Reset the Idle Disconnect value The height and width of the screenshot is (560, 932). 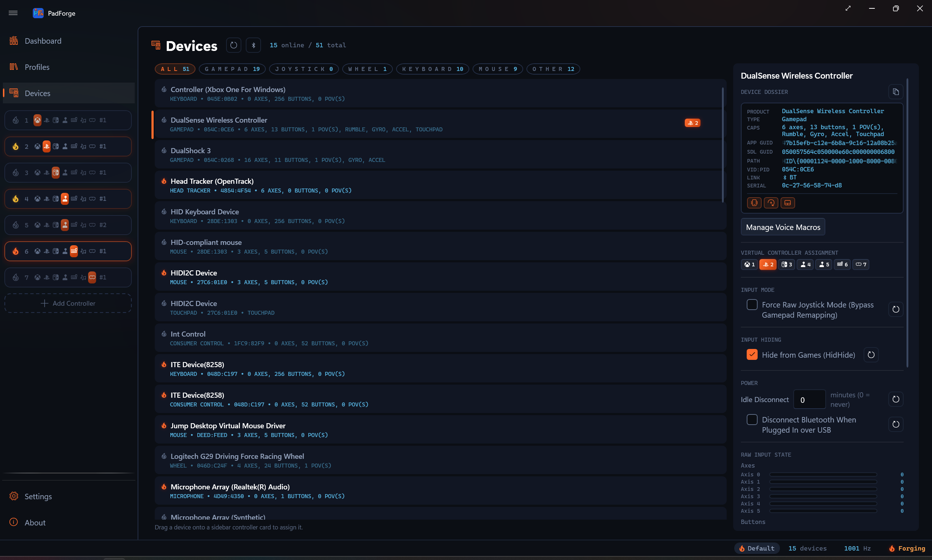pyautogui.click(x=896, y=399)
